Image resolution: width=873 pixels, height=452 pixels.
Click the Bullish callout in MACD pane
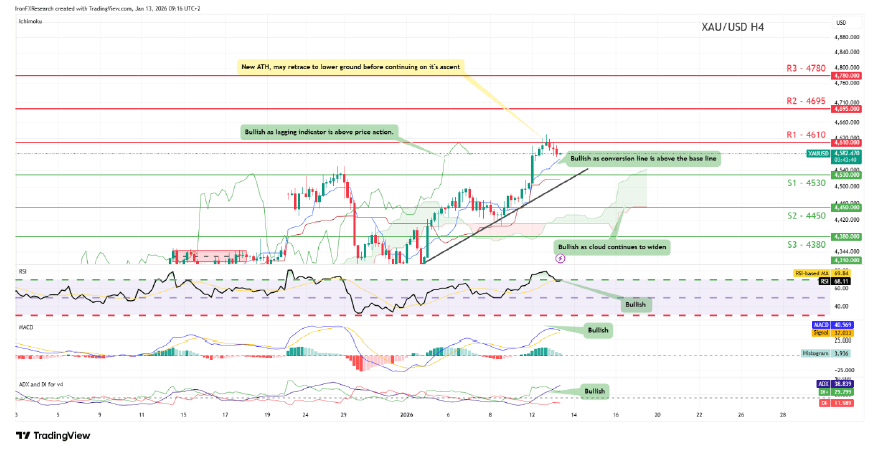click(598, 330)
